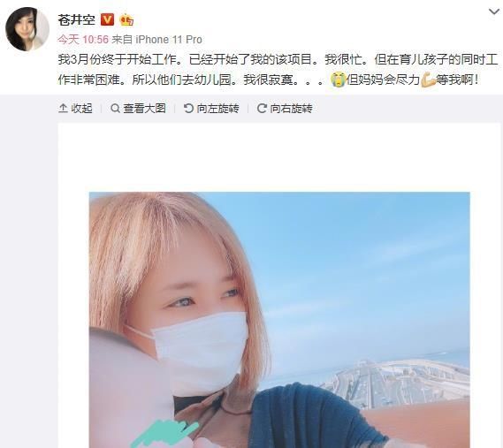Choose 向左旋转 to rotate image left
The image size is (503, 448).
[x=211, y=109]
